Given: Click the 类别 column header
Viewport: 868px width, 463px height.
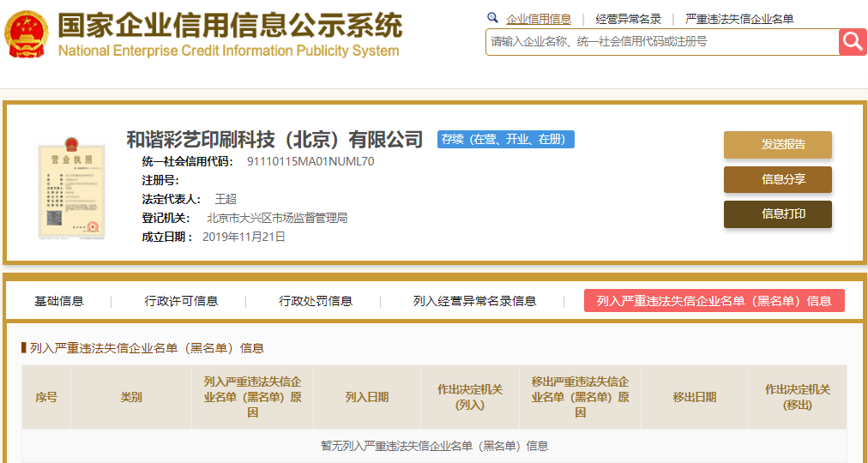Looking at the screenshot, I should pos(131,397).
